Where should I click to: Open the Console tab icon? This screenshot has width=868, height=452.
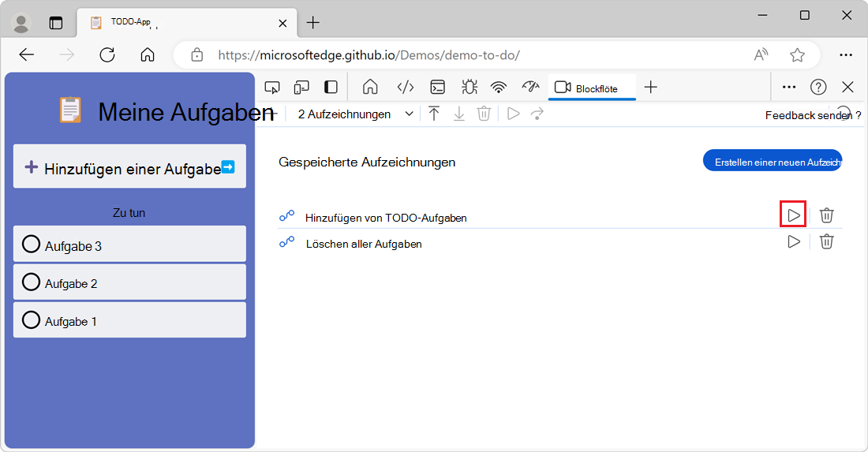[437, 88]
